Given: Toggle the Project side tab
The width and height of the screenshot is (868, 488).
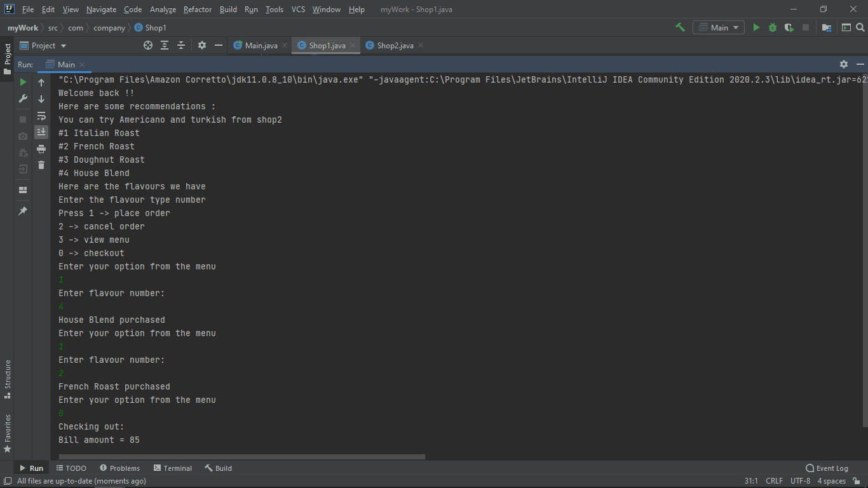Looking at the screenshot, I should tap(8, 59).
